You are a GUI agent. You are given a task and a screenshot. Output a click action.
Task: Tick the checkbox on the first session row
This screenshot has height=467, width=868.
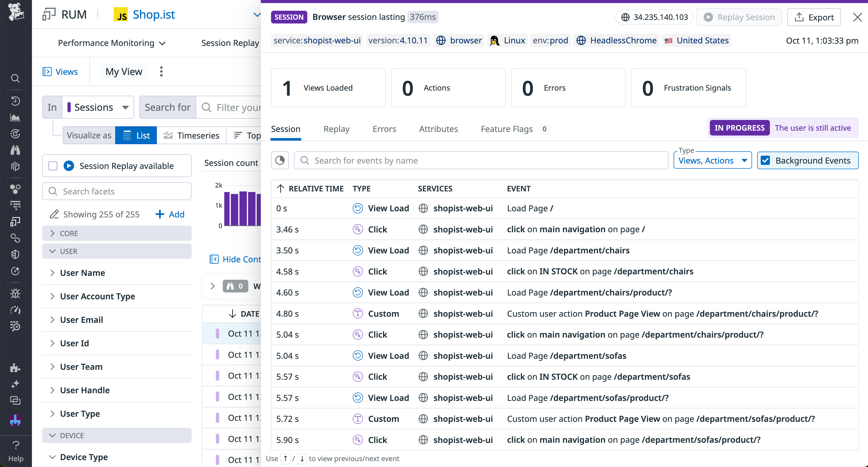217,333
